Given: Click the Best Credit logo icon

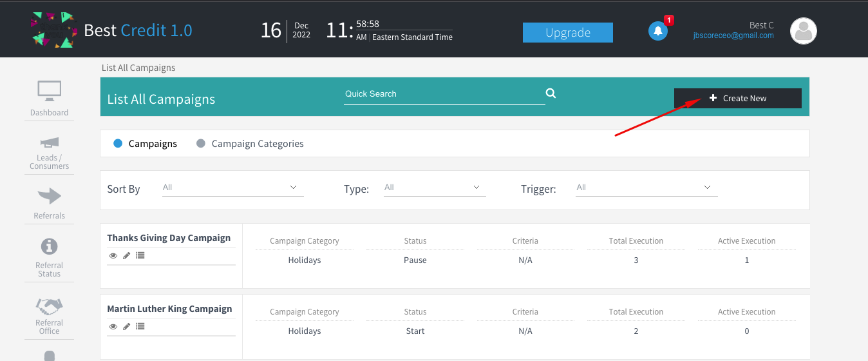Looking at the screenshot, I should (x=53, y=30).
